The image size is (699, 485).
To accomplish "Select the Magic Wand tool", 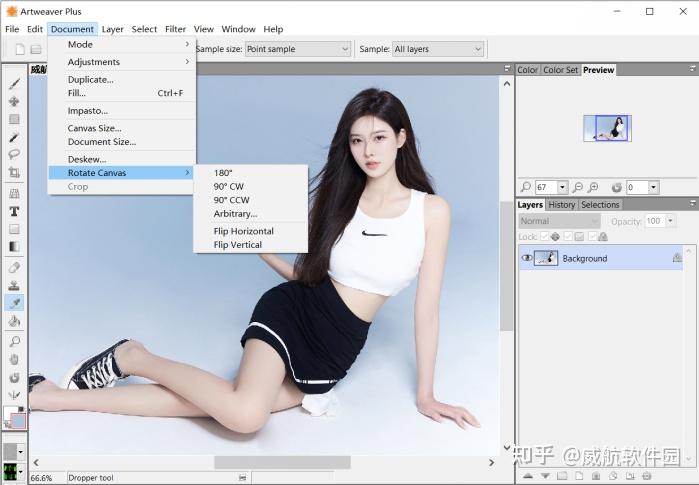I will coord(14,137).
